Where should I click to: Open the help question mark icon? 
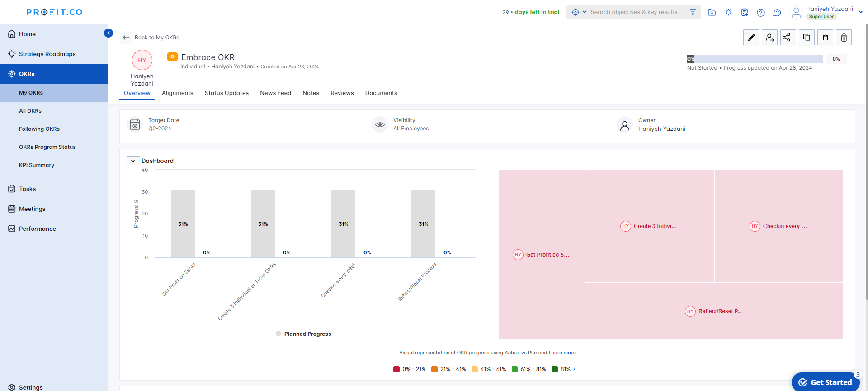pos(761,12)
